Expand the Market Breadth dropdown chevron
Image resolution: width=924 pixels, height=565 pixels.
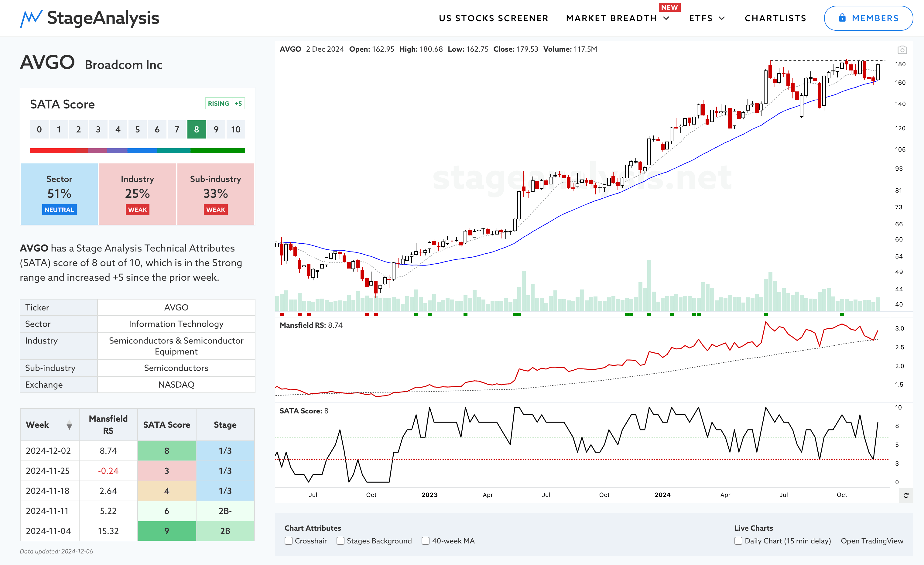pyautogui.click(x=666, y=18)
